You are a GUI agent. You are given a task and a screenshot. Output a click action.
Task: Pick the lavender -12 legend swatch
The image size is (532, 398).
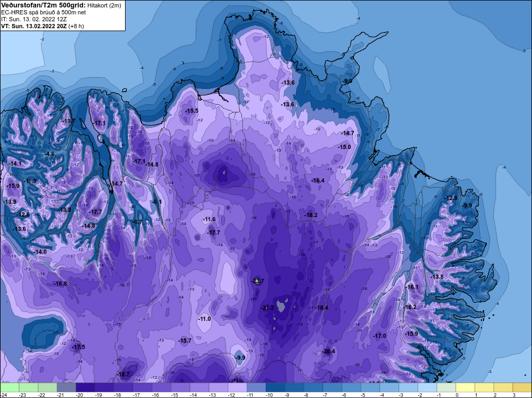pyautogui.click(x=237, y=387)
